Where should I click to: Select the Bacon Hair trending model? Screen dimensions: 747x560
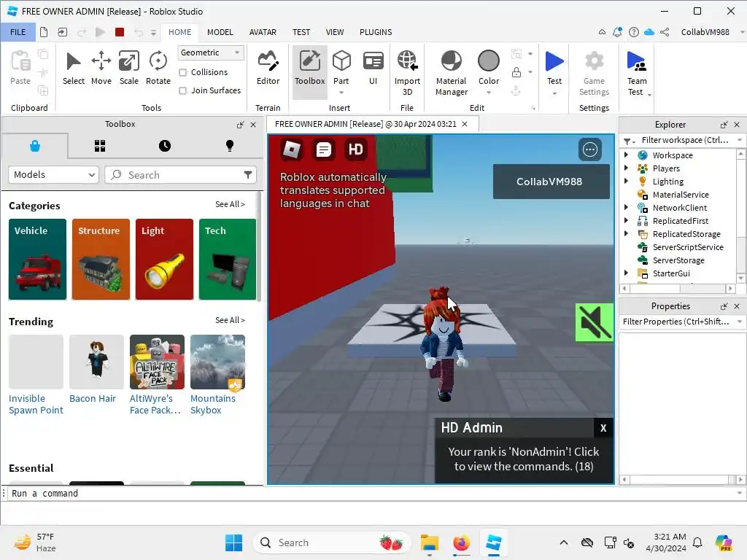click(96, 362)
